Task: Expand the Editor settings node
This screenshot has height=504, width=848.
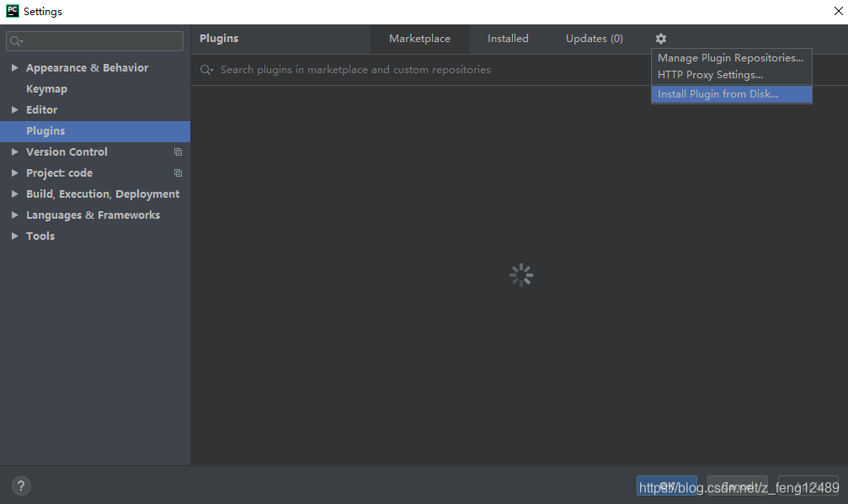Action: click(x=14, y=109)
